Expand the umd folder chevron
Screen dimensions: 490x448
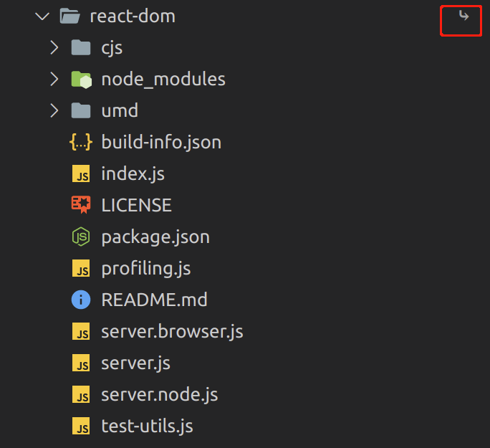coord(54,110)
